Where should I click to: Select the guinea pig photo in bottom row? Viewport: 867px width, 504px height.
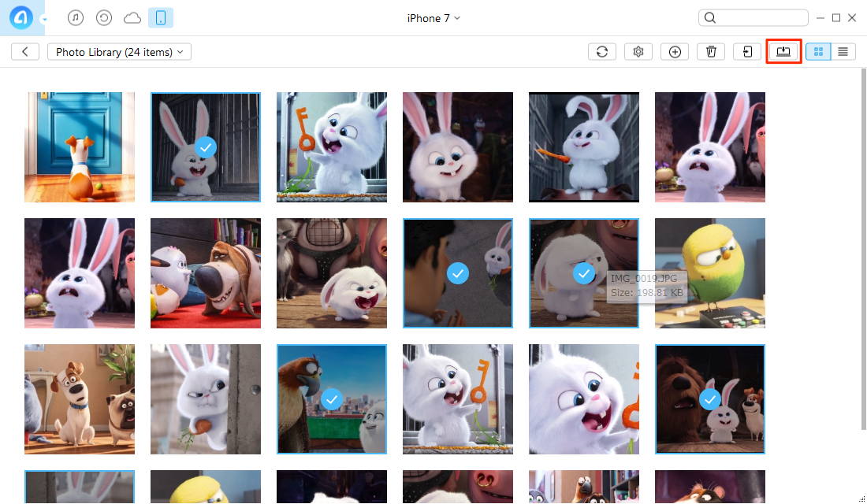[710, 487]
